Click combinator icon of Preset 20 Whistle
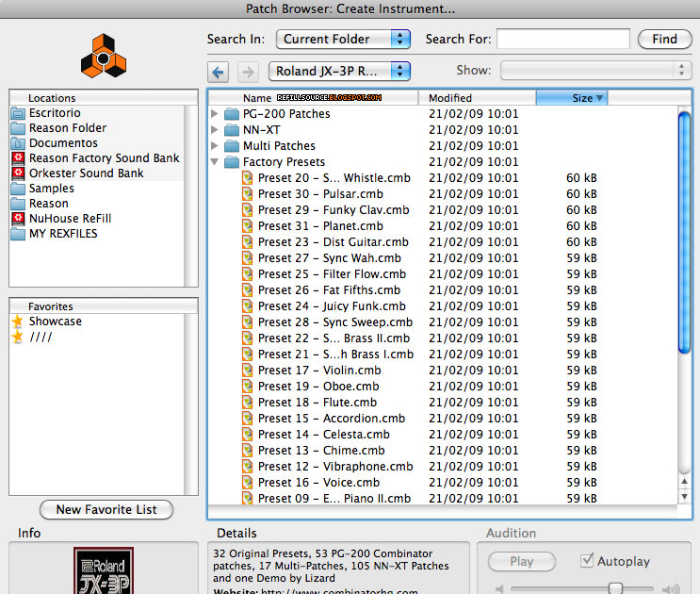This screenshot has height=594, width=700. pos(248,178)
